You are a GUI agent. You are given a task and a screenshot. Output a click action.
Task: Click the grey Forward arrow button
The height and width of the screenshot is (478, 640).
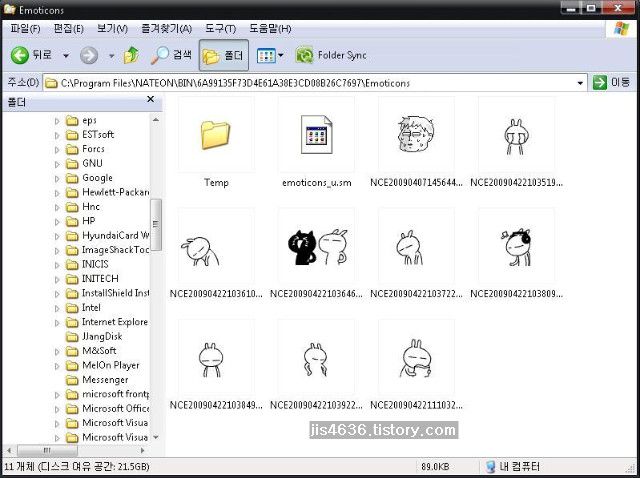point(89,55)
